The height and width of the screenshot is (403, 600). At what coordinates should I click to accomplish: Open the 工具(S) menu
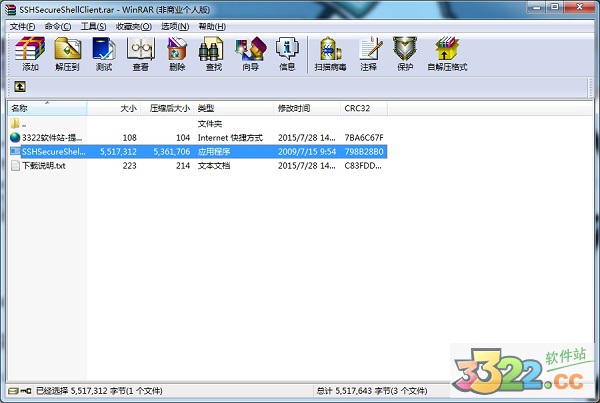click(x=93, y=26)
